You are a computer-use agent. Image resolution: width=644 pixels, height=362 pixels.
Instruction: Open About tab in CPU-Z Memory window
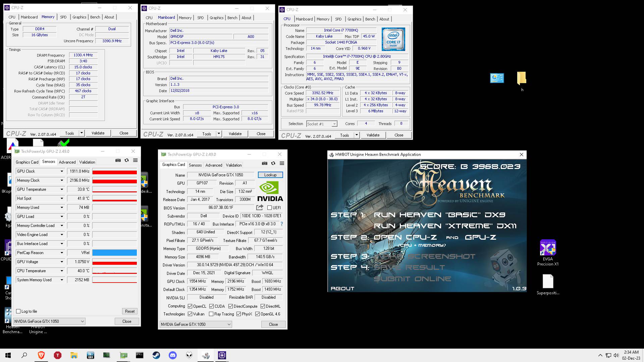coord(109,17)
